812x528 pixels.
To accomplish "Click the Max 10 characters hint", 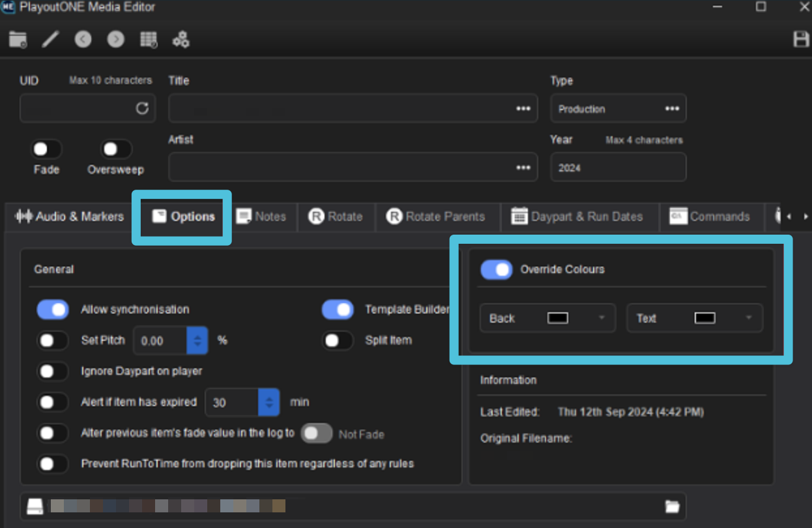I will (x=110, y=80).
